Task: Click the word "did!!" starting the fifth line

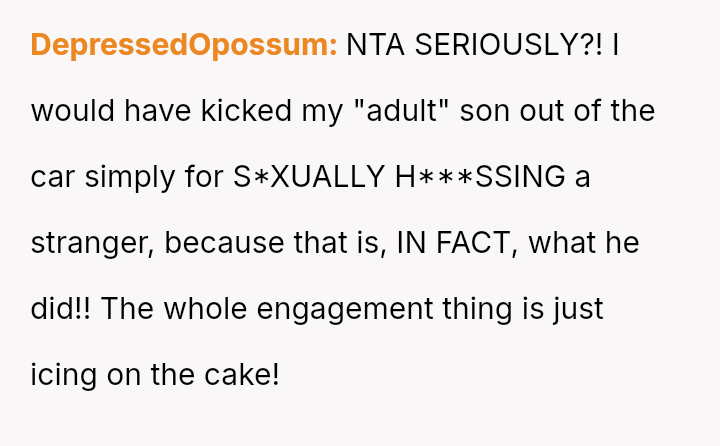Action: coord(61,309)
